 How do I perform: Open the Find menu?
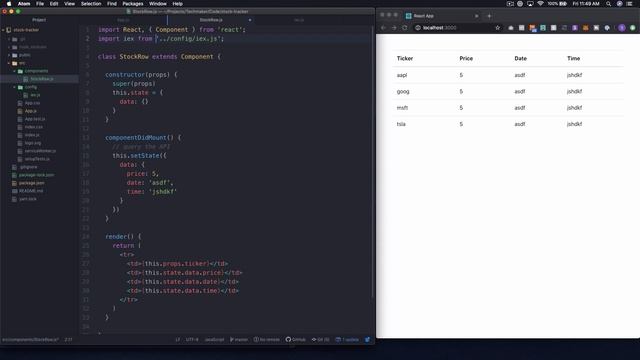click(112, 4)
